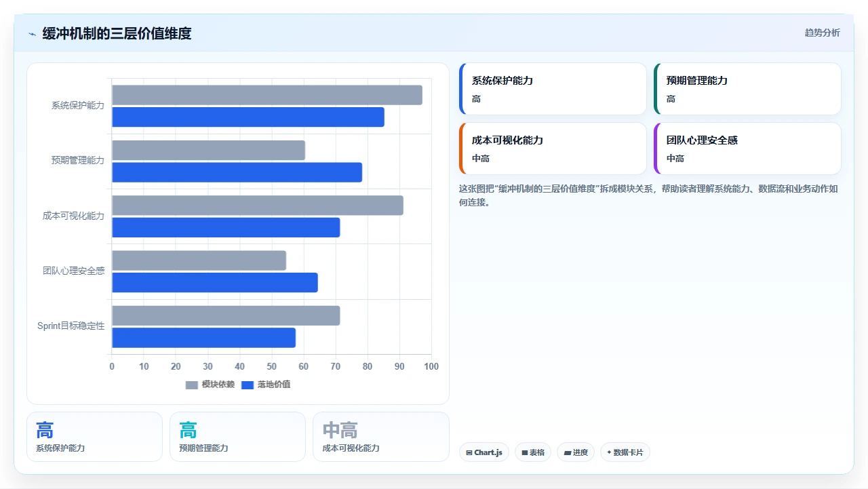Click the 表格 tag icon
Viewport: 868px width, 489px height.
tap(525, 452)
